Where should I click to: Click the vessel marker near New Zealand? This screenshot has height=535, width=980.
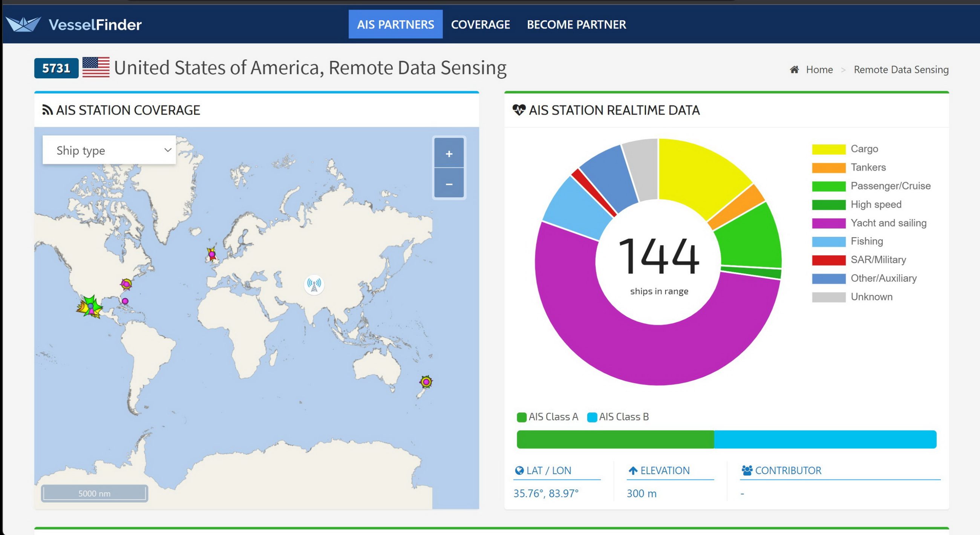coord(426,381)
